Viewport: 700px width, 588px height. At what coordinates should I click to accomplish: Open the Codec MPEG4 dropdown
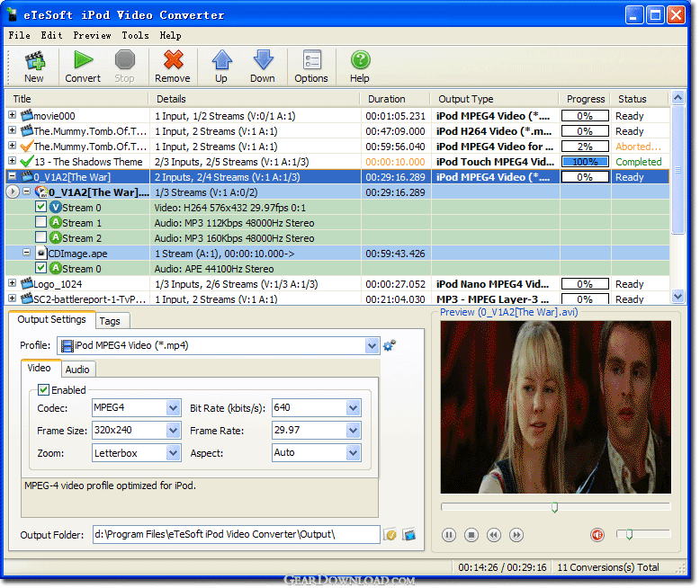coord(174,408)
